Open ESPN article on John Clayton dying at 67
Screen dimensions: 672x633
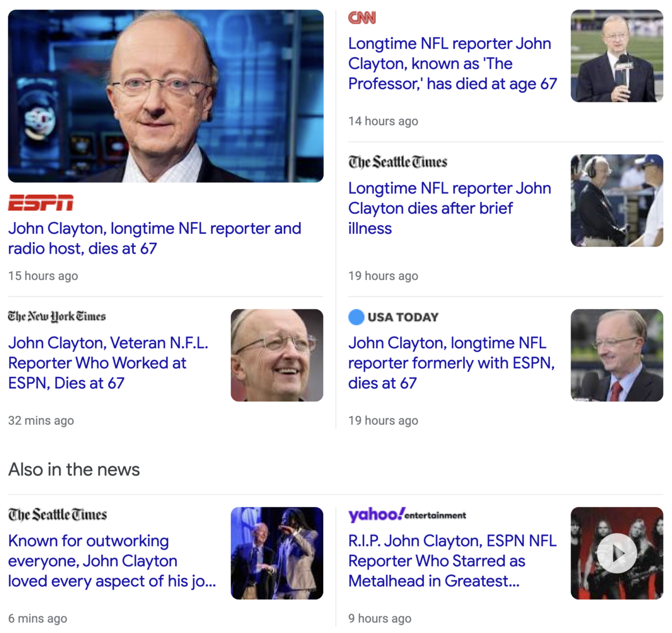(155, 238)
